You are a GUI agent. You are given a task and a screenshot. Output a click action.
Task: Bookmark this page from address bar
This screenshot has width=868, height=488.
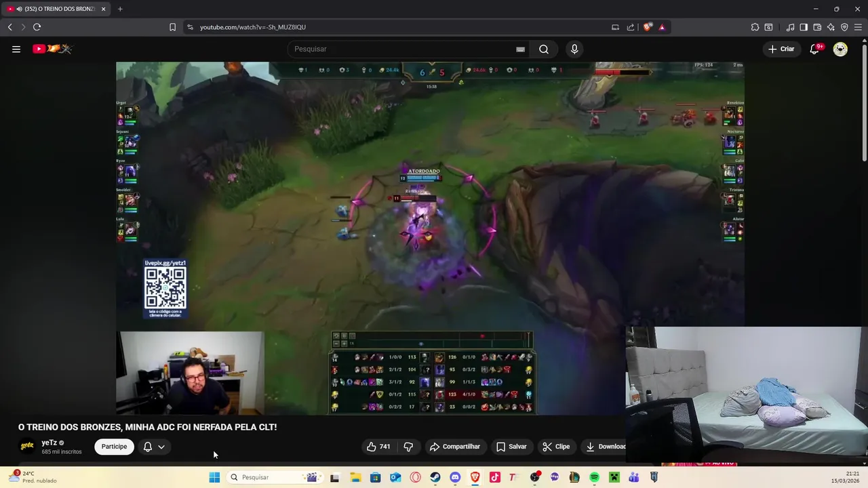coord(172,27)
